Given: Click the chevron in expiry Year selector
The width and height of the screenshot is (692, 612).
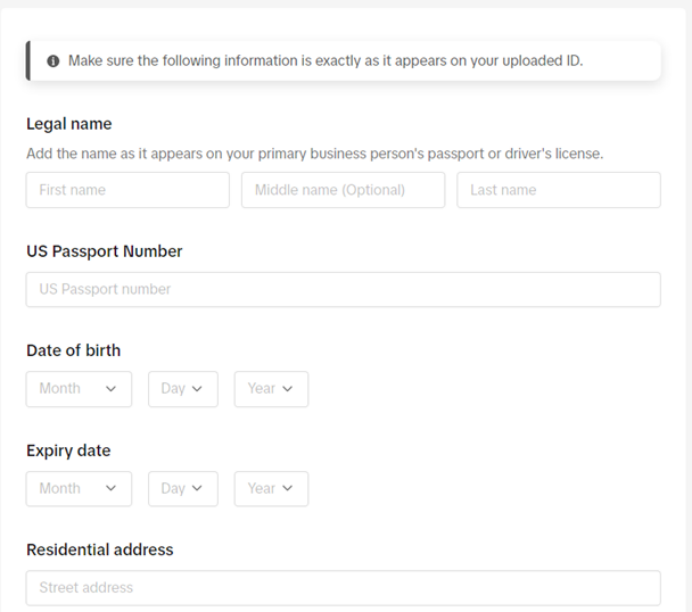Looking at the screenshot, I should (x=287, y=488).
